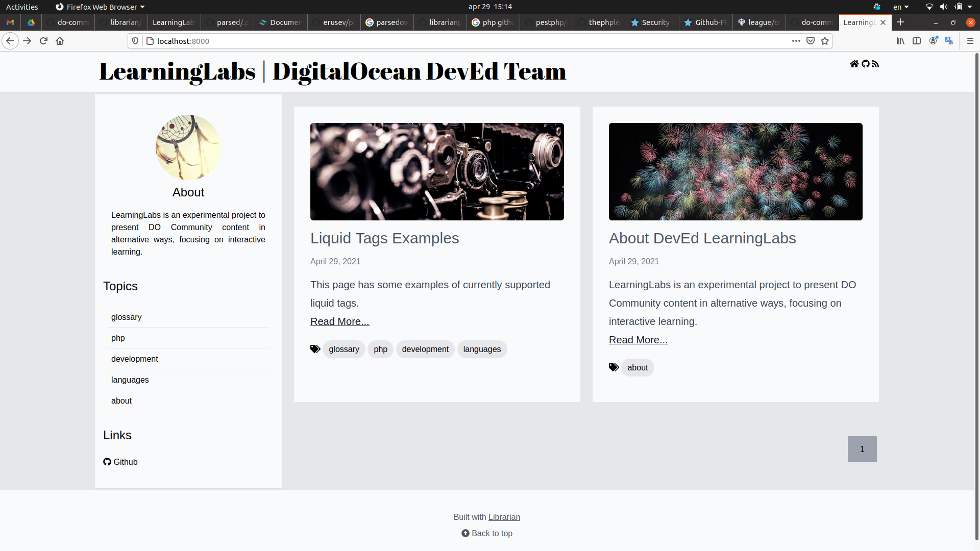Viewport: 980px width, 551px height.
Task: Open the en keyboard layout dropdown
Action: click(x=901, y=7)
